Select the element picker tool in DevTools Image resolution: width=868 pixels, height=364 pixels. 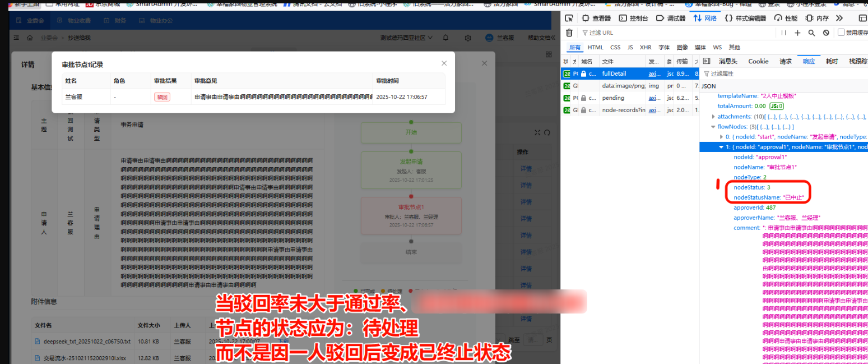(569, 18)
